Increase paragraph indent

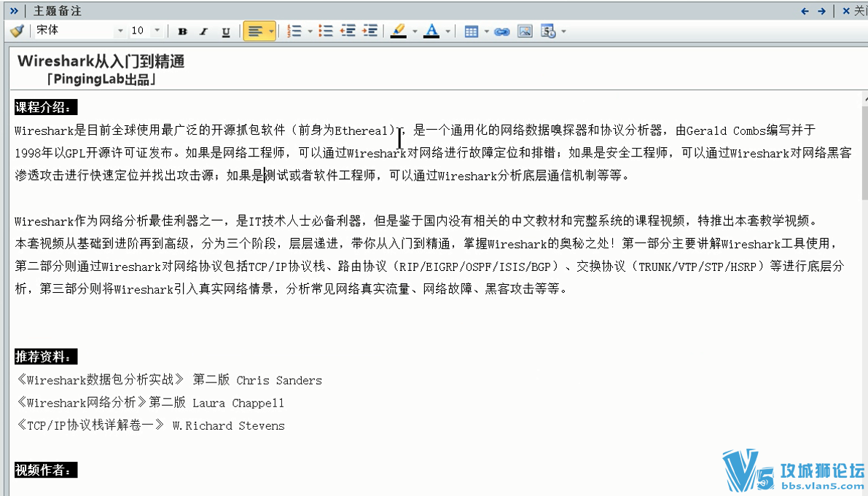(x=370, y=31)
